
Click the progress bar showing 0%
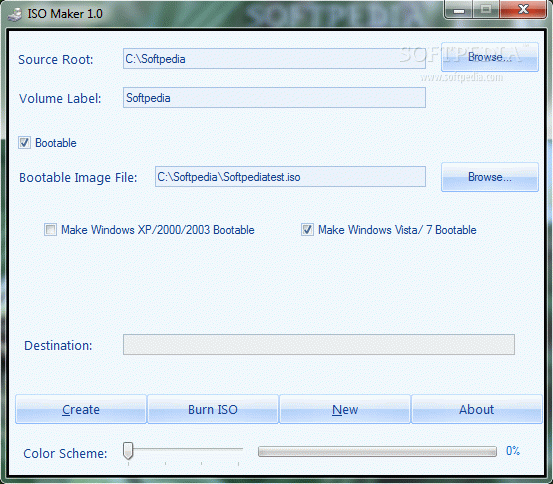point(377,451)
